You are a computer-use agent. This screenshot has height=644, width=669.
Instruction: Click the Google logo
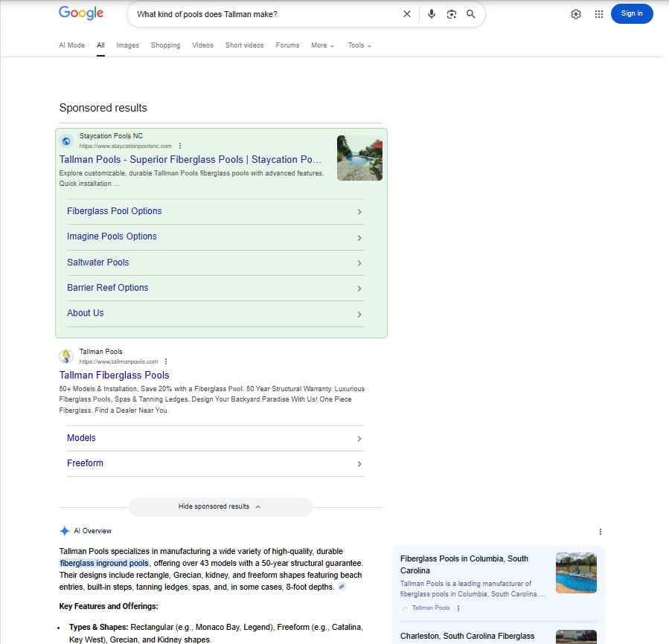pos(81,13)
